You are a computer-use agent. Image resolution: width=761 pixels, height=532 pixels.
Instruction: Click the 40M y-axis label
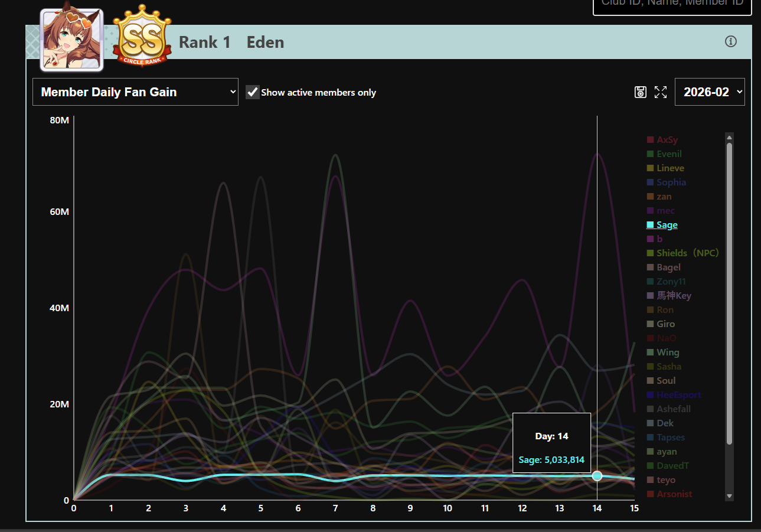(60, 308)
